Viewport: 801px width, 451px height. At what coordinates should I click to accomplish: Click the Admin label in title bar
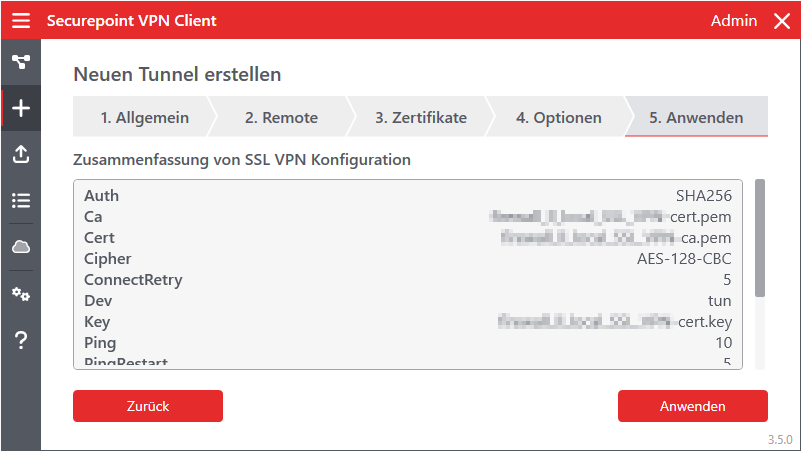pyautogui.click(x=734, y=21)
